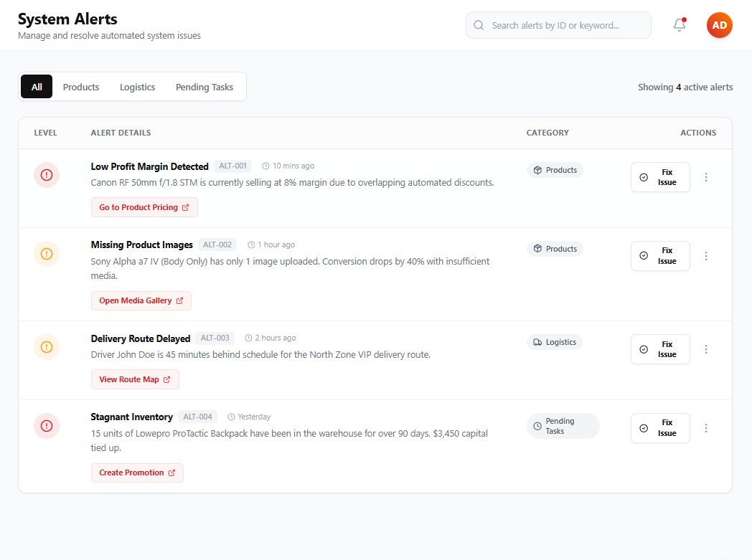Click the critical level icon for ALT-001
This screenshot has height=560, width=752.
pyautogui.click(x=47, y=175)
